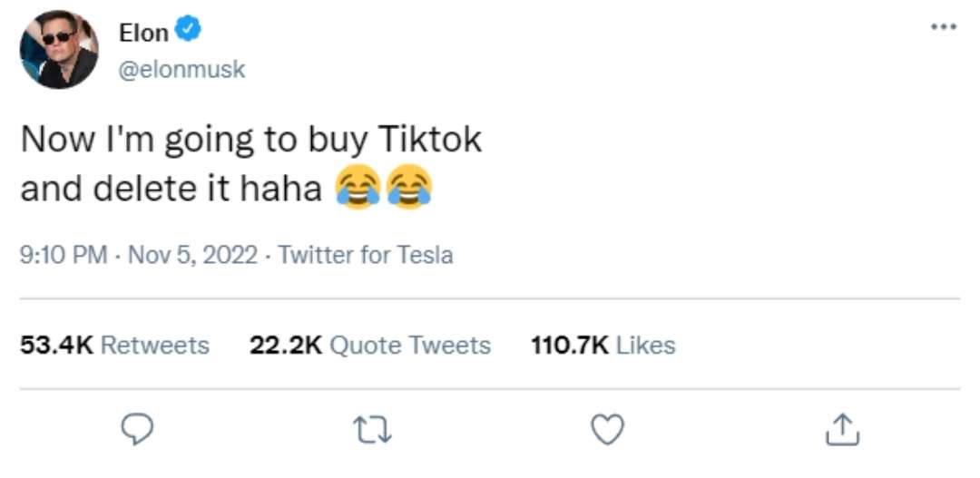Open Elon's profile picture
980x478 pixels.
click(x=59, y=49)
